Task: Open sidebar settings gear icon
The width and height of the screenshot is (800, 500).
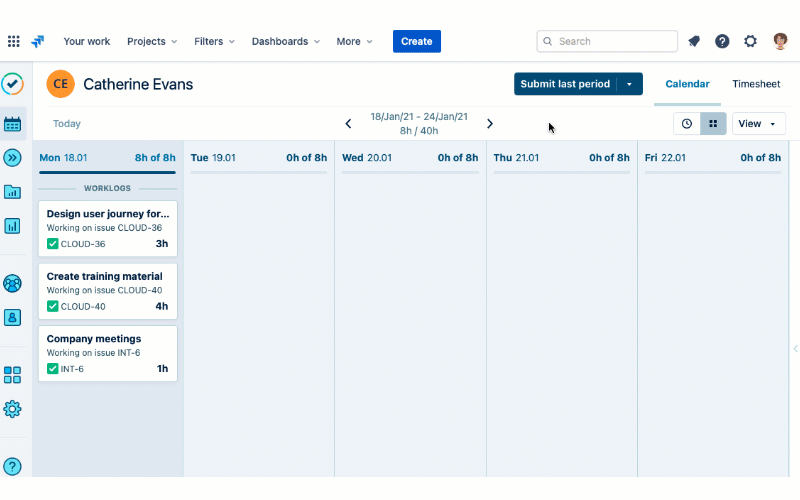Action: 13,409
